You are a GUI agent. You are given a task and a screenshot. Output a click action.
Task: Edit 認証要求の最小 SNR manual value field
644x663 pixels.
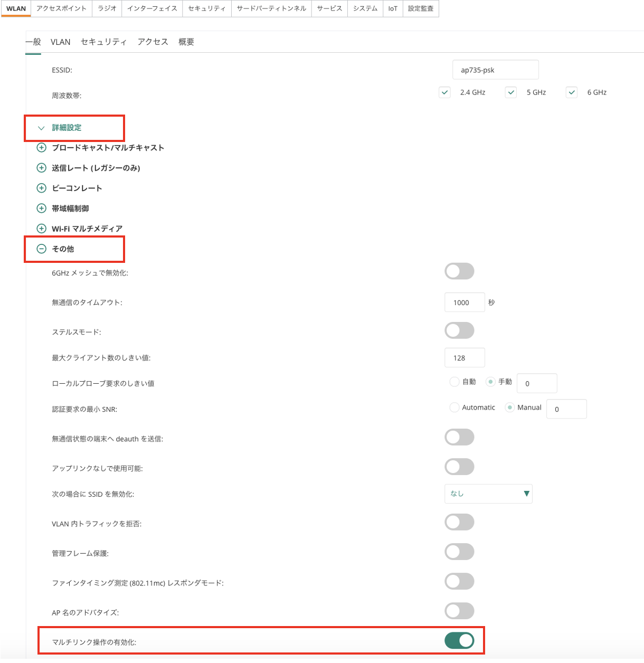[x=566, y=409]
